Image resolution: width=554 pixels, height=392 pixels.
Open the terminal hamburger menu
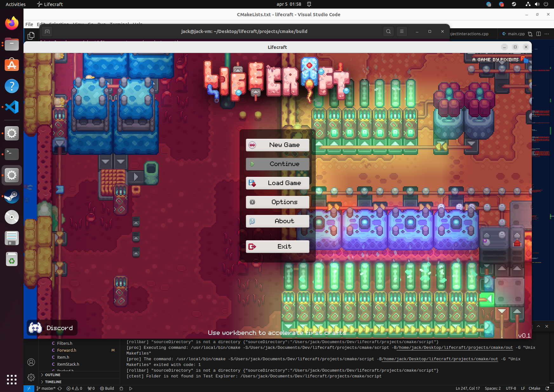402,31
